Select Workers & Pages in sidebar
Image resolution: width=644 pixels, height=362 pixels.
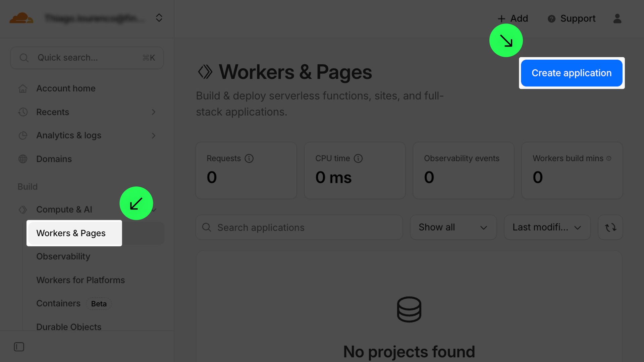click(71, 233)
